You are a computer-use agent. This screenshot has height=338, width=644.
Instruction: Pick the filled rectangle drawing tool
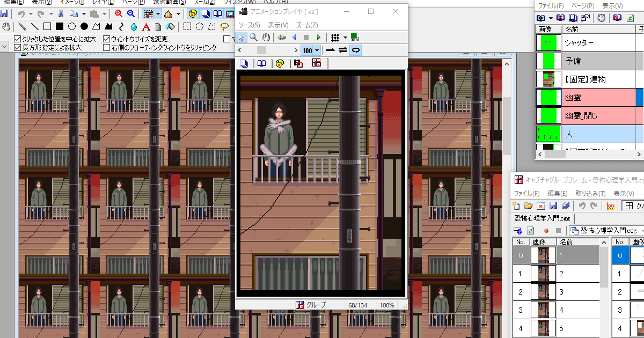tap(60, 26)
